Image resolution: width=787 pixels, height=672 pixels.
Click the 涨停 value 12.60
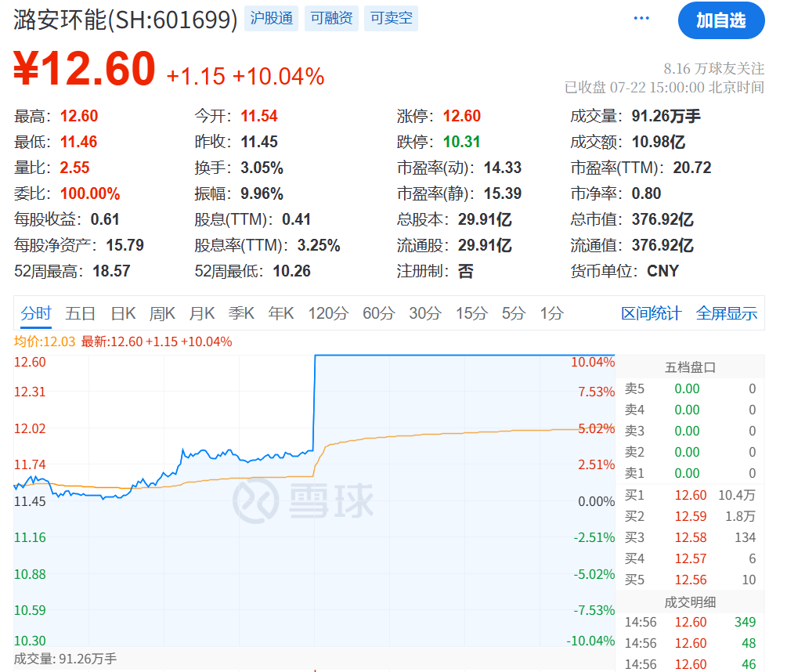click(462, 117)
